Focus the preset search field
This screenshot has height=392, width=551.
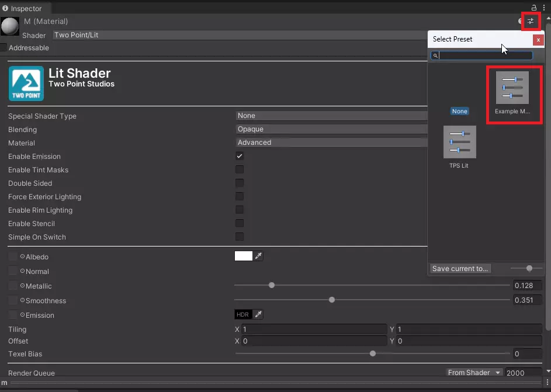pyautogui.click(x=482, y=55)
